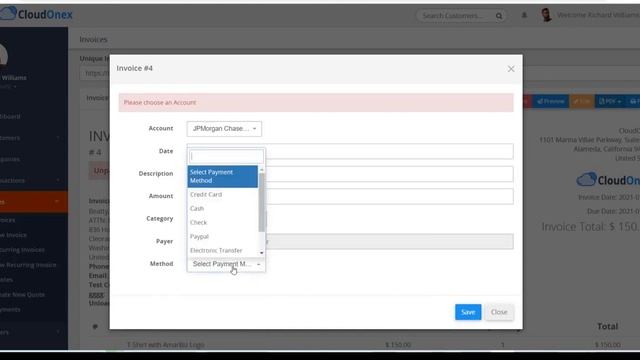Select Electronic Transfer payment method
640x360 pixels.
click(216, 250)
